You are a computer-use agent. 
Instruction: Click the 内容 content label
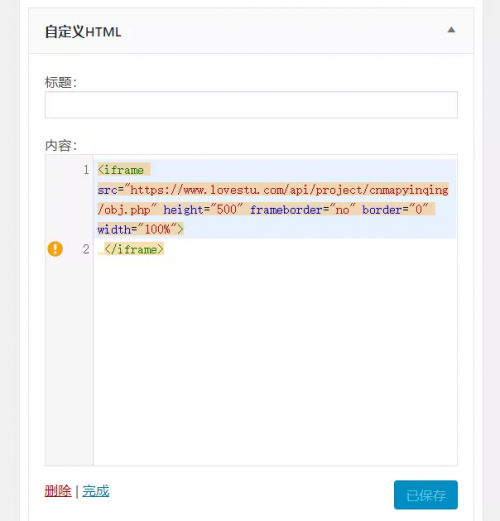coord(61,146)
